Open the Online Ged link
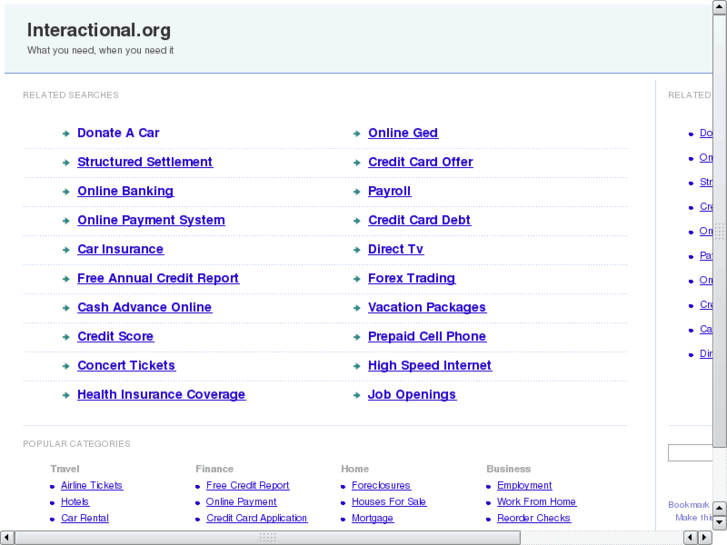The height and width of the screenshot is (545, 727). click(403, 133)
